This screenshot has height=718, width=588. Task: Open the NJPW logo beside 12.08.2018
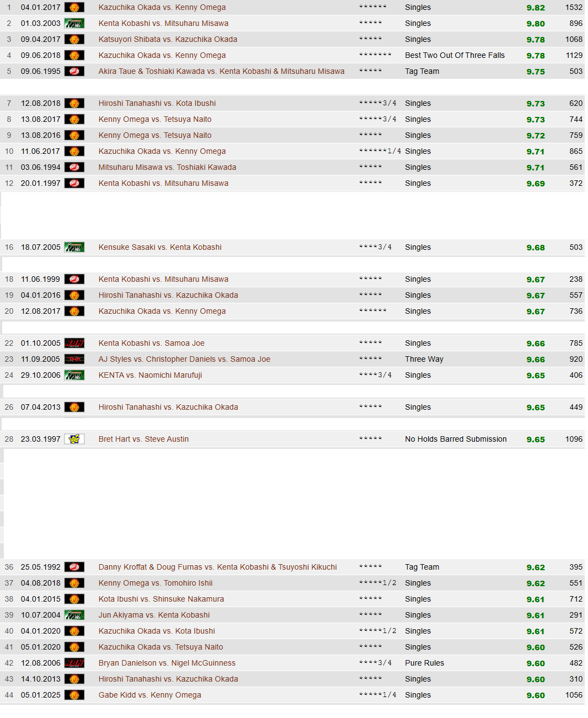[x=74, y=103]
